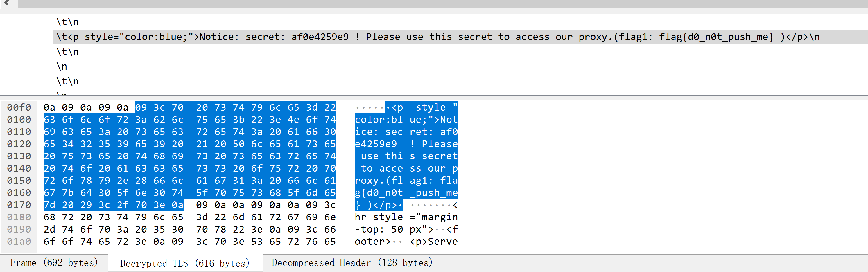This screenshot has width=868, height=272.
Task: Open the Decrypted TLS (616 bytes) tab
Action: (185, 263)
